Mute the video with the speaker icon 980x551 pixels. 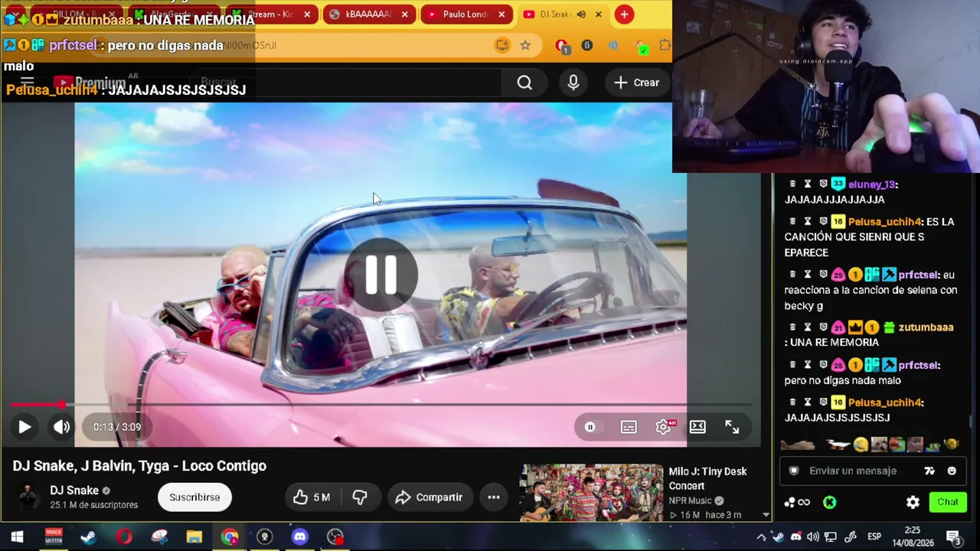tap(62, 427)
